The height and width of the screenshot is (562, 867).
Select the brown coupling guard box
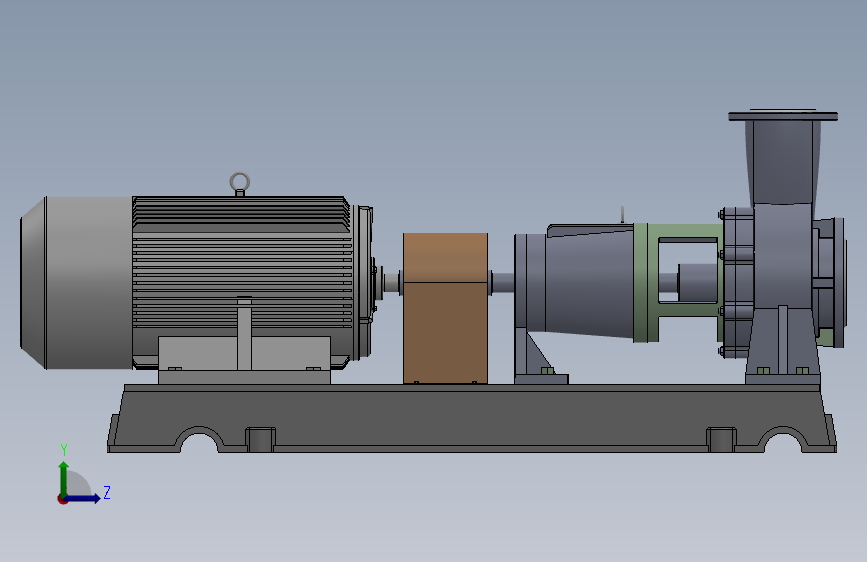pyautogui.click(x=445, y=308)
